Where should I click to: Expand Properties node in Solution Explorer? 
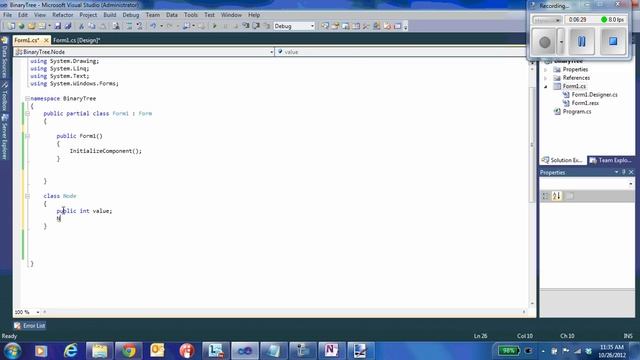[x=546, y=70]
